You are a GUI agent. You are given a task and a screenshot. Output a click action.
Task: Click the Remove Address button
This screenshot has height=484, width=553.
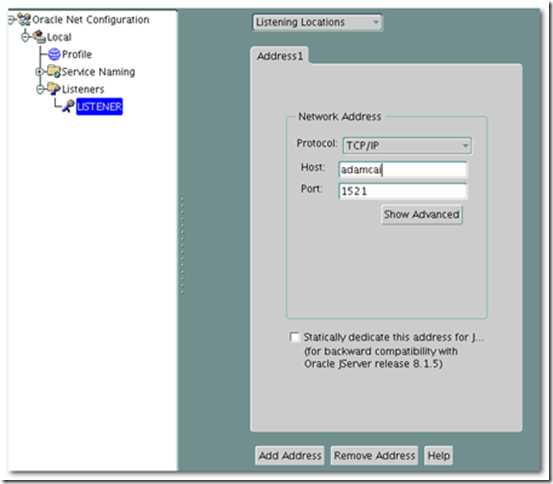(374, 455)
